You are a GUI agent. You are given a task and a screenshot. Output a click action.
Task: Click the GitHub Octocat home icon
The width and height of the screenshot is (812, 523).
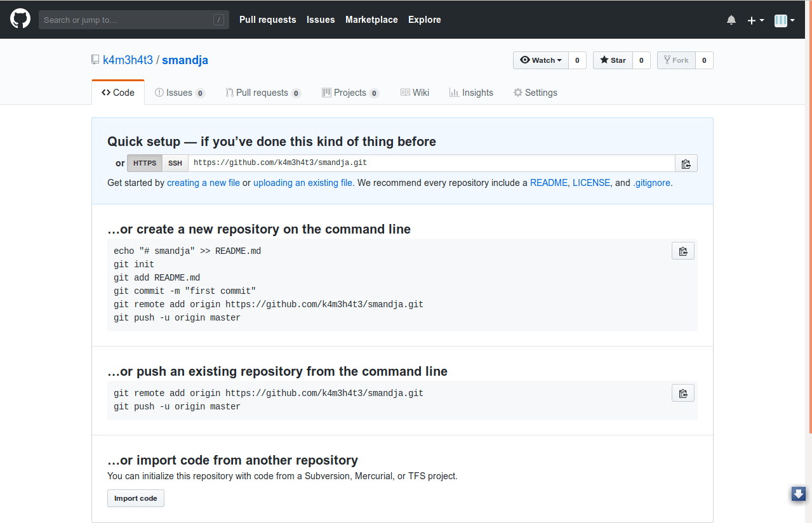click(20, 18)
